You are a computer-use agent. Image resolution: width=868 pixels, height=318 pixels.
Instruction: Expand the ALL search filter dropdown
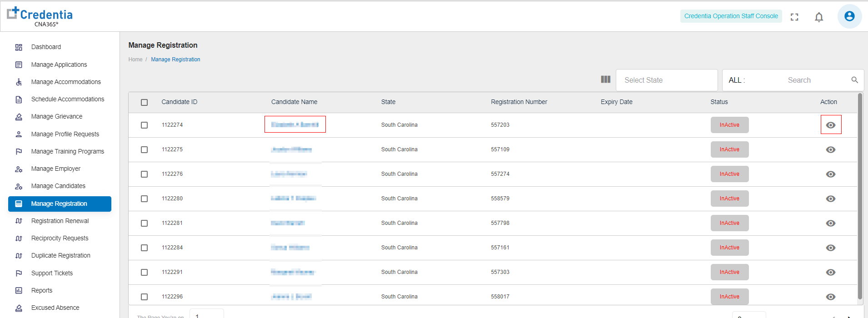[x=737, y=80]
